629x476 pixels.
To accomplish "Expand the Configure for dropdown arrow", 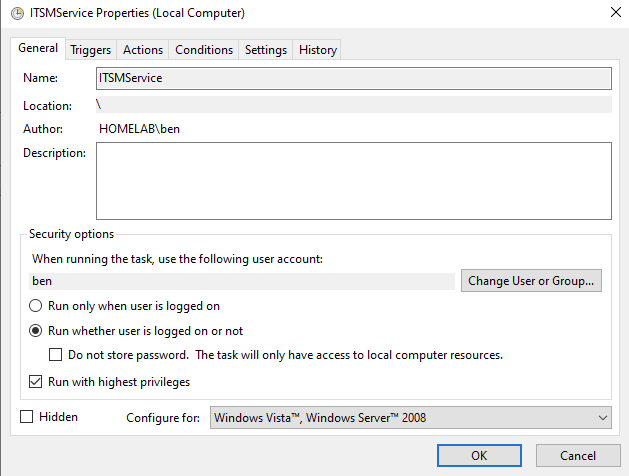I will pyautogui.click(x=603, y=418).
